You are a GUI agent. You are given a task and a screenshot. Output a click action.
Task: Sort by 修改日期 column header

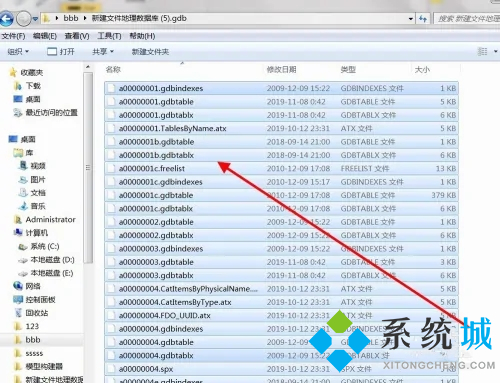coord(282,69)
